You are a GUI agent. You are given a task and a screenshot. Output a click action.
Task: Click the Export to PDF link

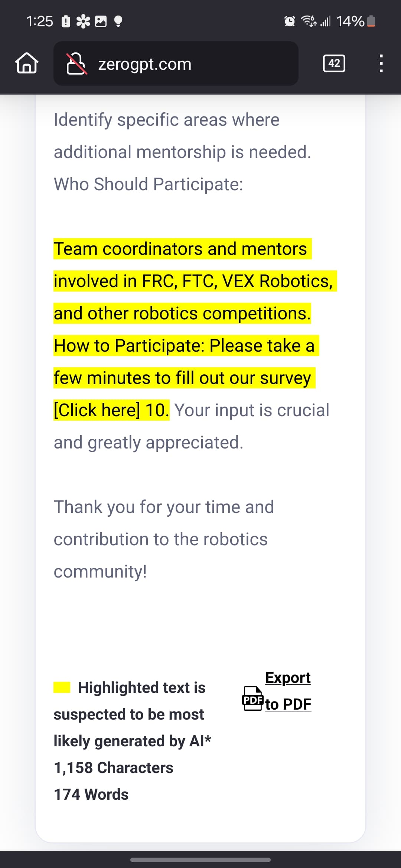(288, 691)
